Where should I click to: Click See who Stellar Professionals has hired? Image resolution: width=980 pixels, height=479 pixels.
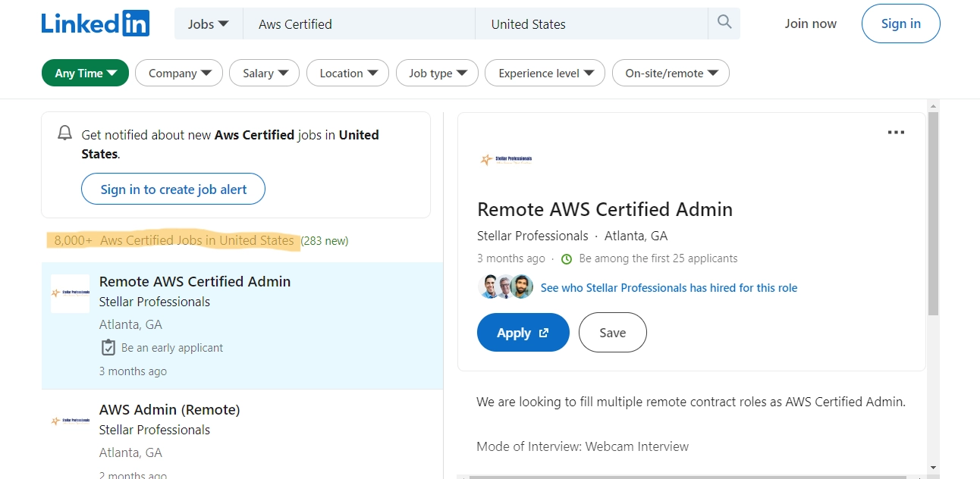[x=668, y=287]
